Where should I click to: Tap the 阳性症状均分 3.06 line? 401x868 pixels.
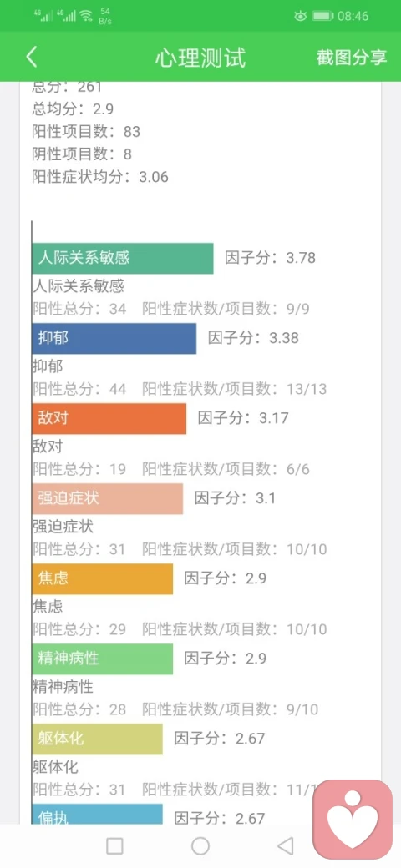[100, 177]
